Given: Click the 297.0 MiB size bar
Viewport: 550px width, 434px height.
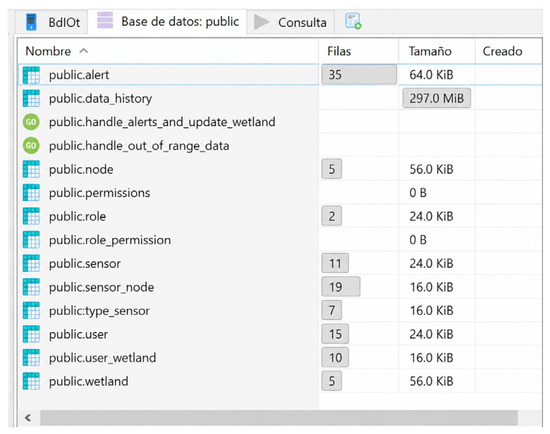Looking at the screenshot, I should tap(437, 98).
